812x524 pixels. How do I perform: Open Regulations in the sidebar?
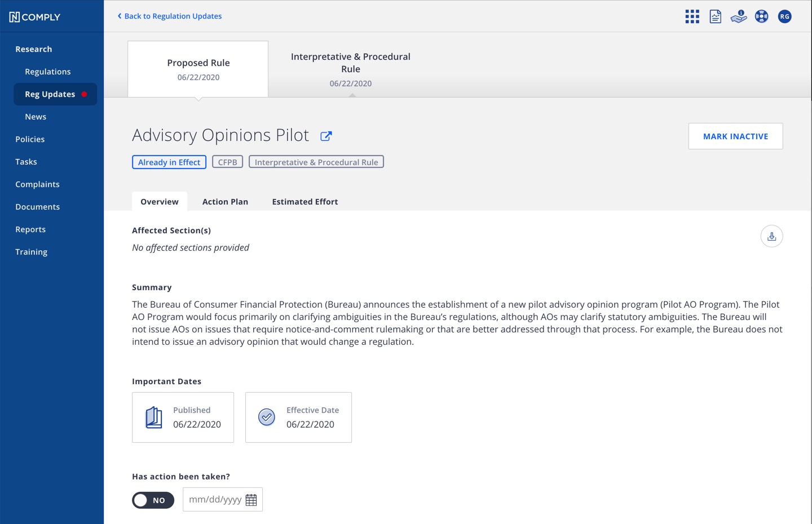coord(48,72)
